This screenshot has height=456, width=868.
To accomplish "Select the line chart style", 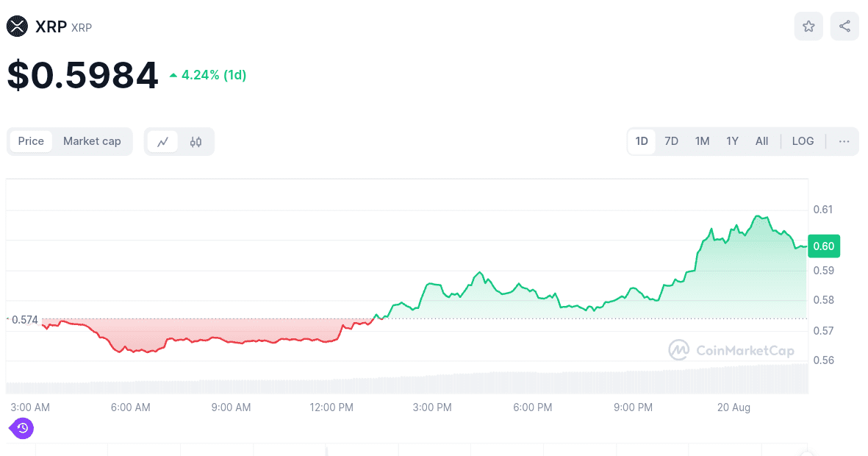I will 162,140.
